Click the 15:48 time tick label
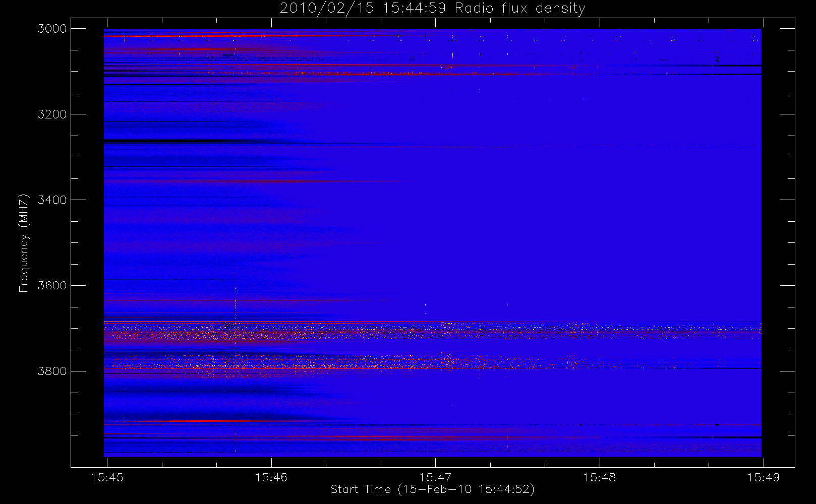The width and height of the screenshot is (816, 504). coord(600,477)
